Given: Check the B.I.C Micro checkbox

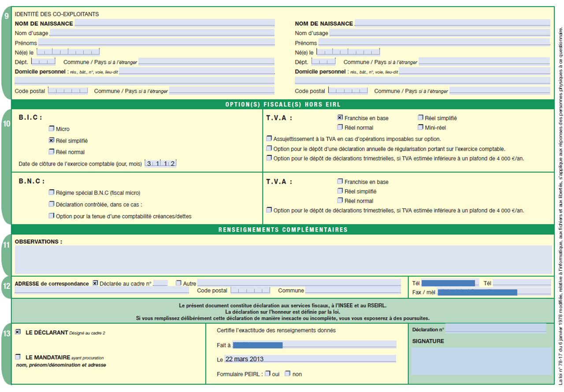Looking at the screenshot, I should 52,129.
